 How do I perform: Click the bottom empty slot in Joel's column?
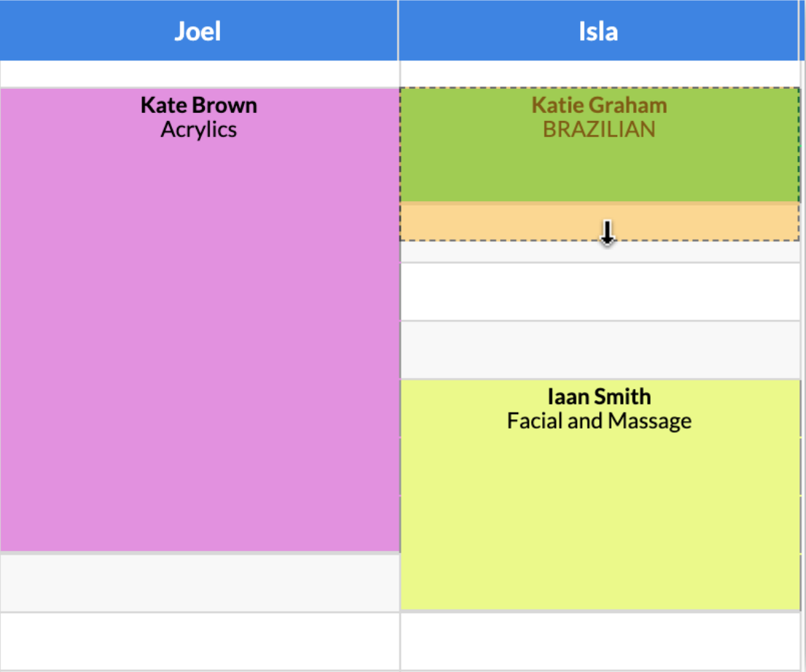click(x=200, y=641)
